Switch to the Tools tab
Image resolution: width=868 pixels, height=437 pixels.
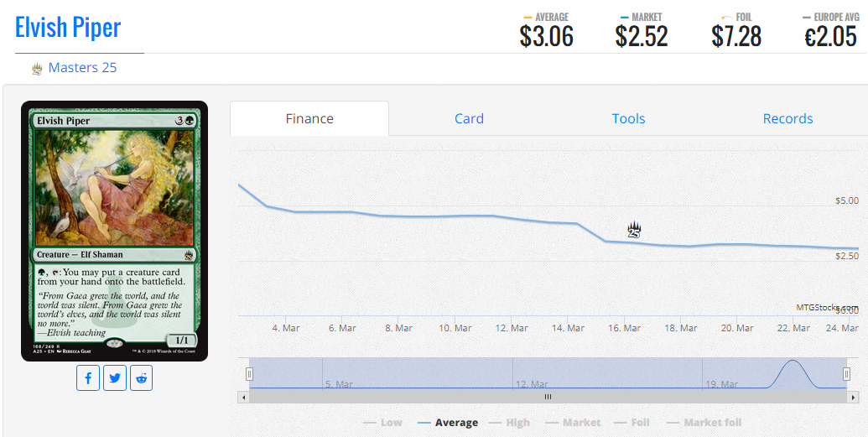click(628, 118)
